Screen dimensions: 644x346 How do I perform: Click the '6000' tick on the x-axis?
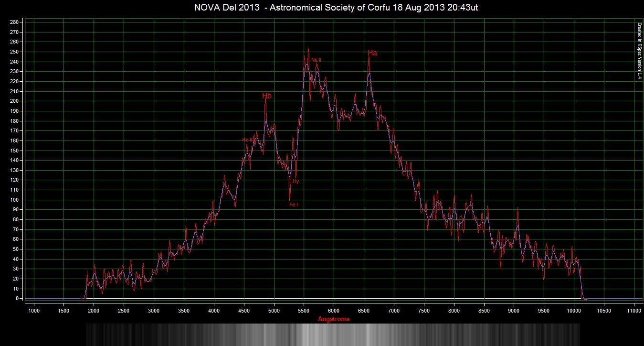coord(334,311)
